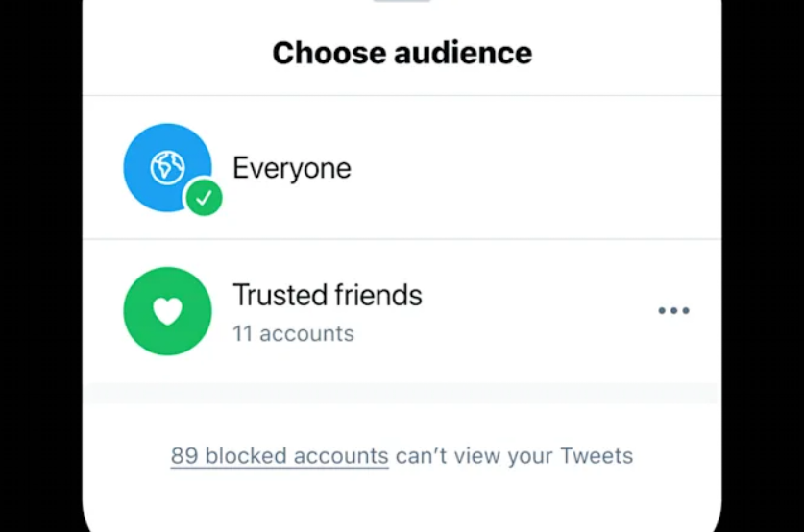The width and height of the screenshot is (804, 532).
Task: Click the word 'Tweets' in the footer note
Action: coord(597,455)
